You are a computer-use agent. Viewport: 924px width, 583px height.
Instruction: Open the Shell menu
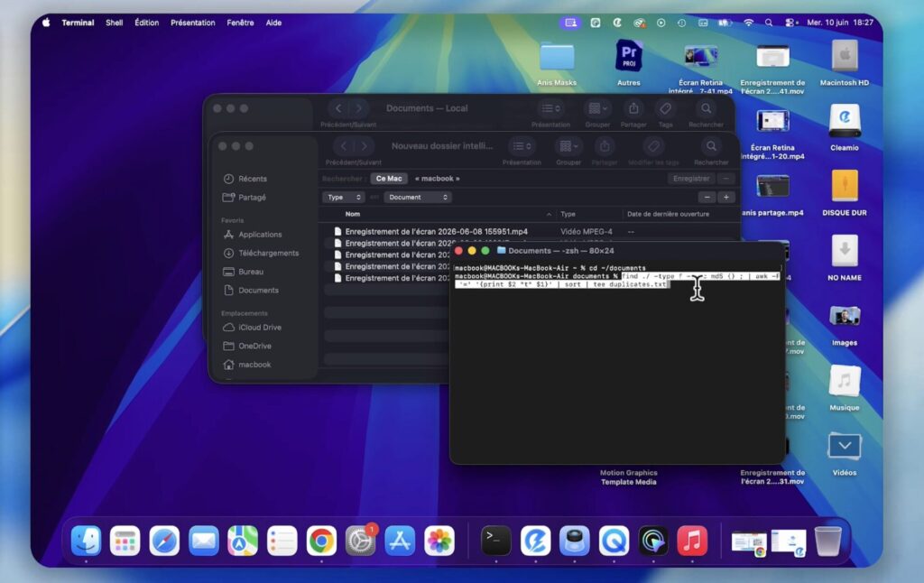[115, 23]
